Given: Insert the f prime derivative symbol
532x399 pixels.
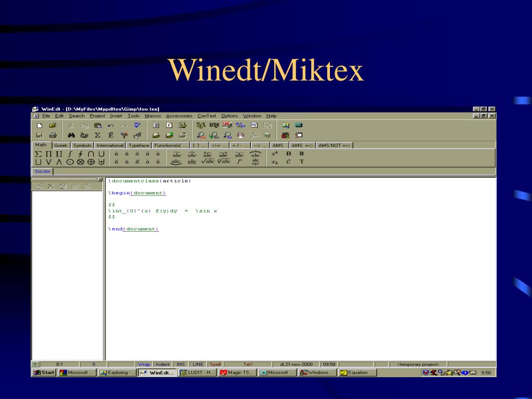Looking at the screenshot, I should tap(240, 162).
